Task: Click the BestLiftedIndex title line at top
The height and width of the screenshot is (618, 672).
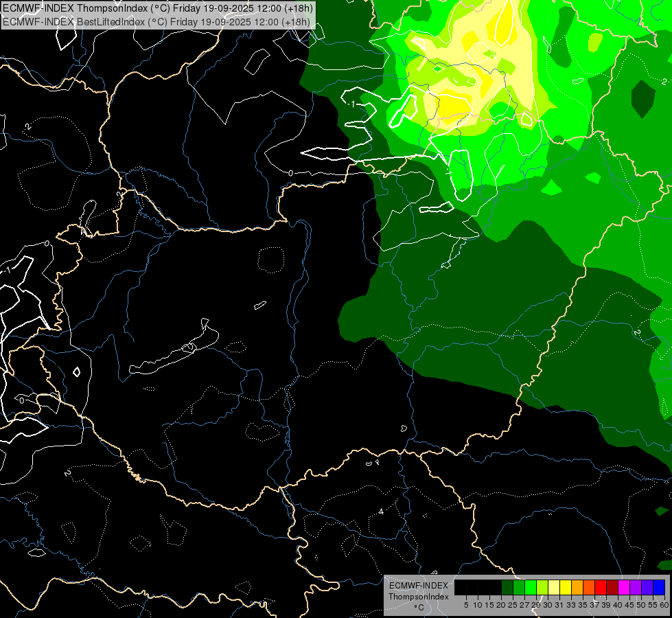Action: [158, 21]
